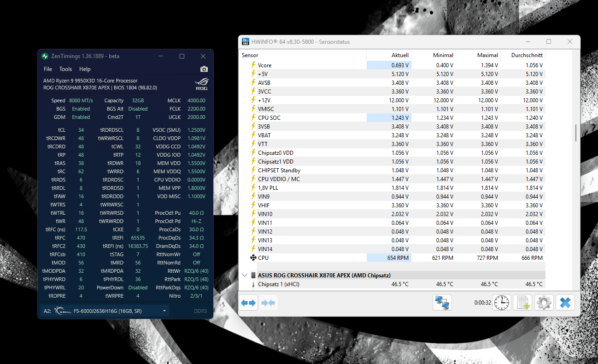598x364 pixels.
Task: Maximize the HWiNFO sensor window
Action: (549, 41)
